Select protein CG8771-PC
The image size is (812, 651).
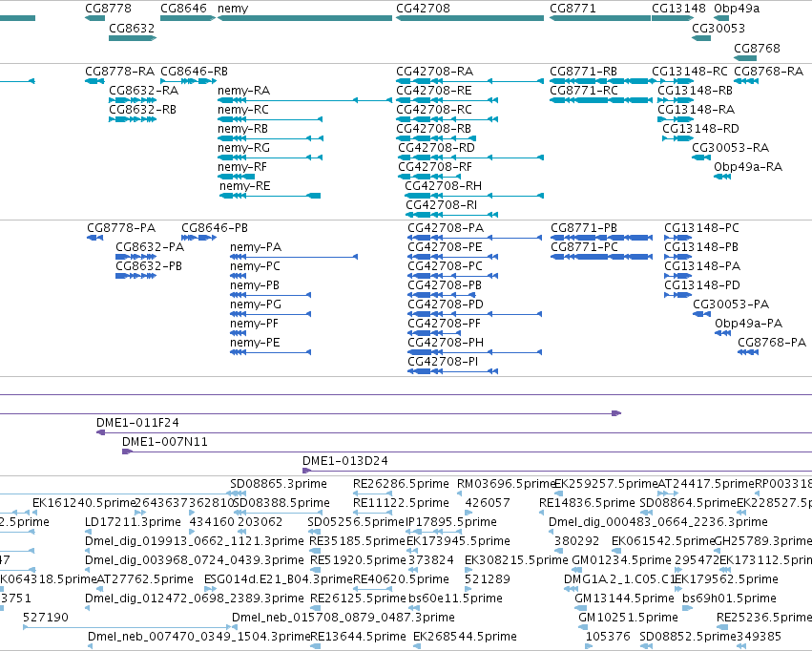[x=584, y=247]
